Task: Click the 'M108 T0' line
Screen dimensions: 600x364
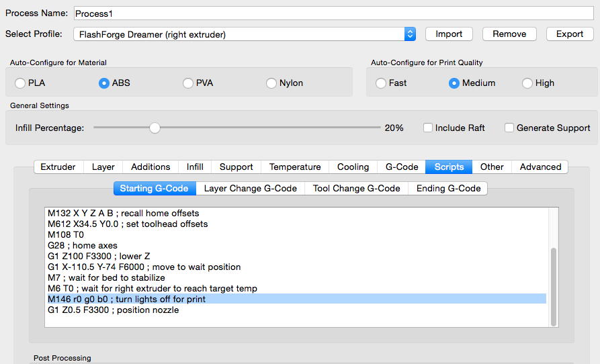Action: [x=65, y=234]
